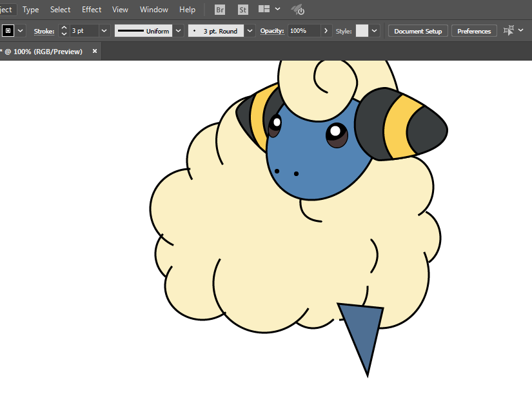Expand the stroke color dropdown arrow
The width and height of the screenshot is (532, 403).
tap(21, 31)
